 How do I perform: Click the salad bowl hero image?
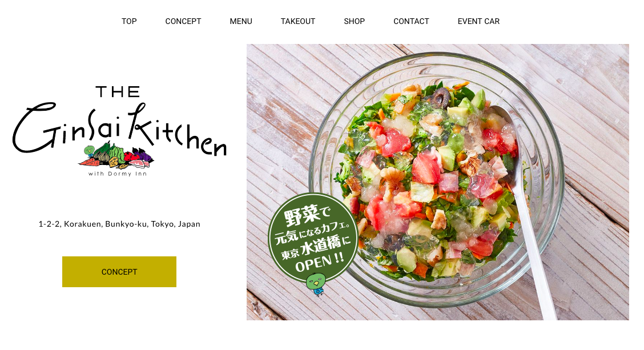(438, 182)
